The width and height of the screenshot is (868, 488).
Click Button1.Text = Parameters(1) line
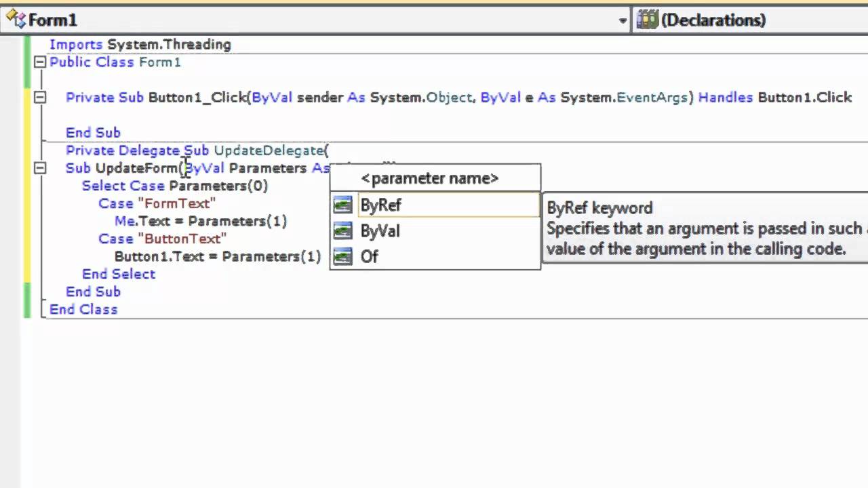pos(218,256)
